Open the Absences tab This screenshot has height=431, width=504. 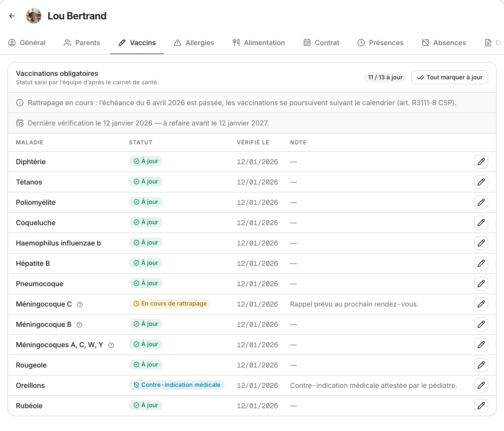444,43
